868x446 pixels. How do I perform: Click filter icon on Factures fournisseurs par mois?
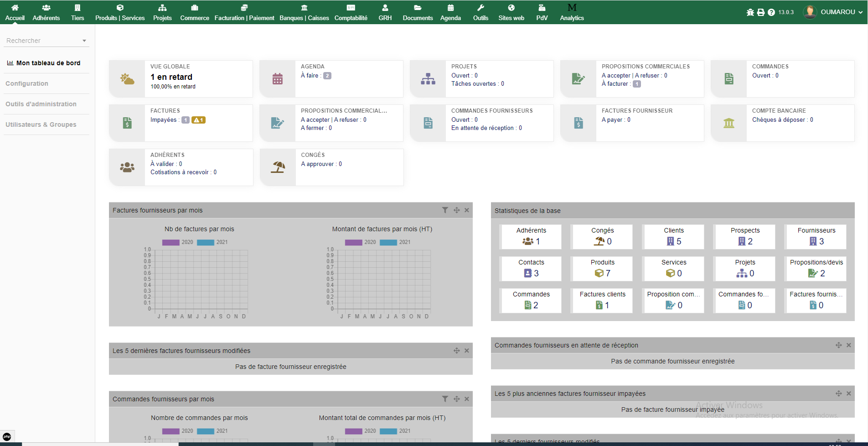[445, 210]
